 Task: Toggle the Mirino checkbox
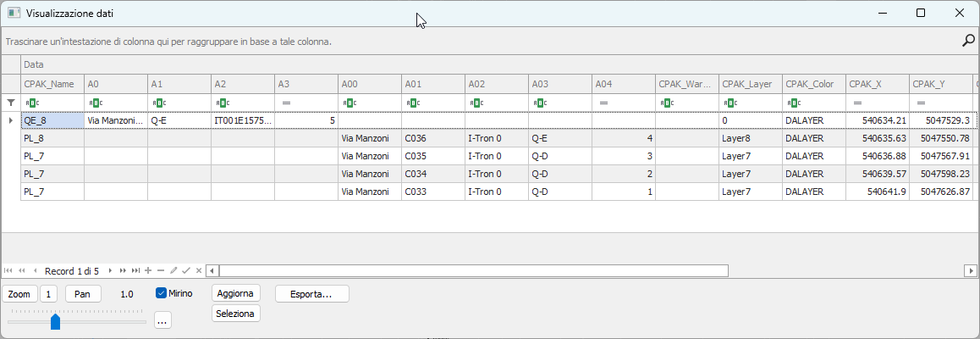(162, 292)
